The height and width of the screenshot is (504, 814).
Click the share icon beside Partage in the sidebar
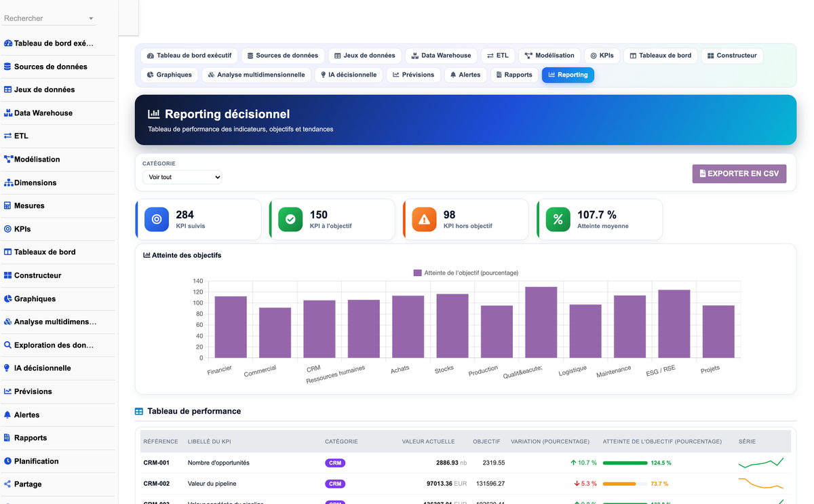[8, 484]
